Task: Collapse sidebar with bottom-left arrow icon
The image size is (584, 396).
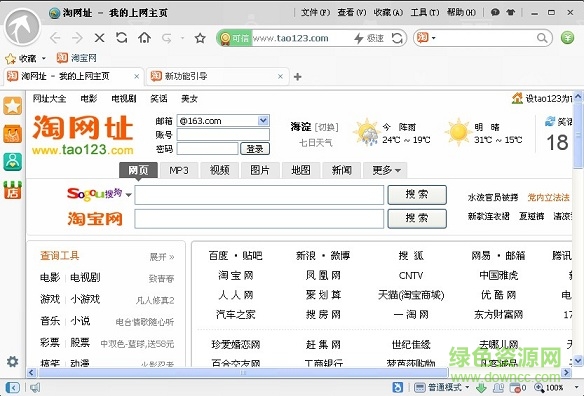Action: click(12, 387)
